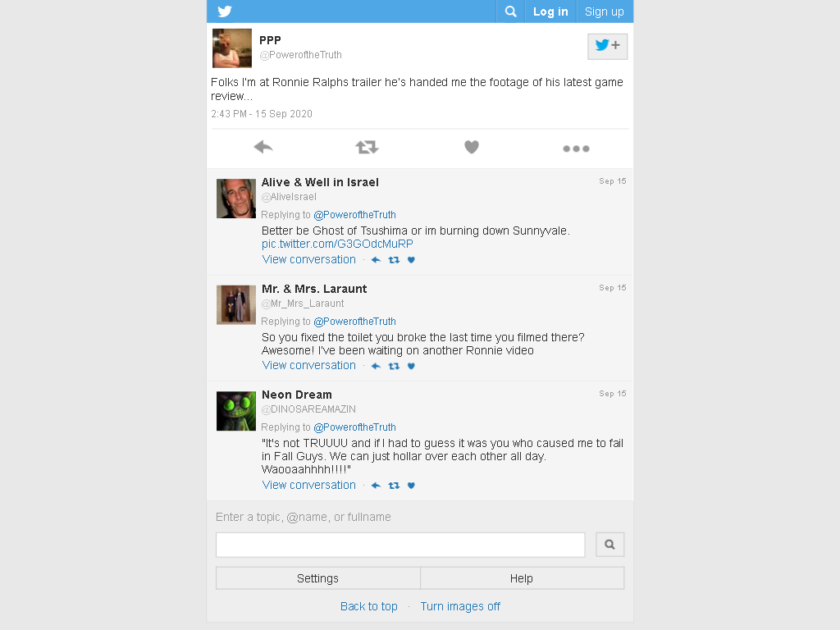Retweet the Mr. & Mrs. Laraunt reply

click(x=394, y=366)
